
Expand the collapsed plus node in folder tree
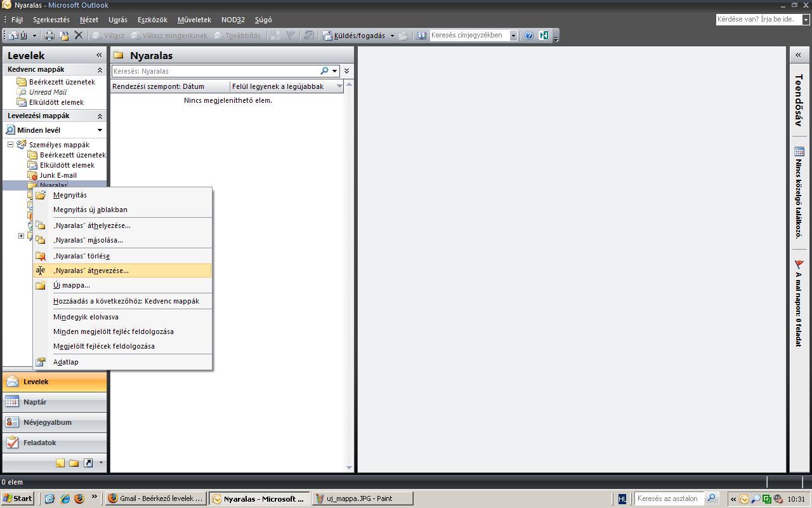[x=21, y=236]
